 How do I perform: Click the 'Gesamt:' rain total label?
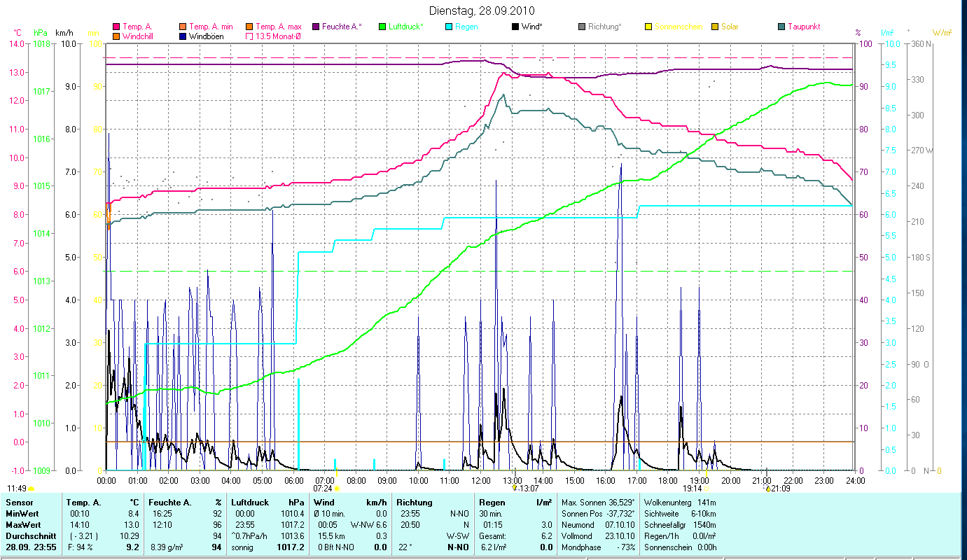coord(492,535)
